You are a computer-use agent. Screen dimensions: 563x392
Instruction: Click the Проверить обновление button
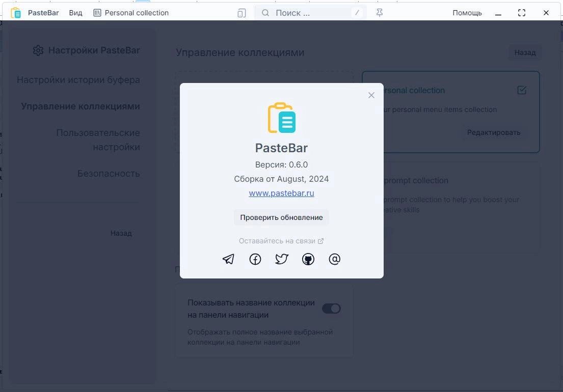point(281,217)
